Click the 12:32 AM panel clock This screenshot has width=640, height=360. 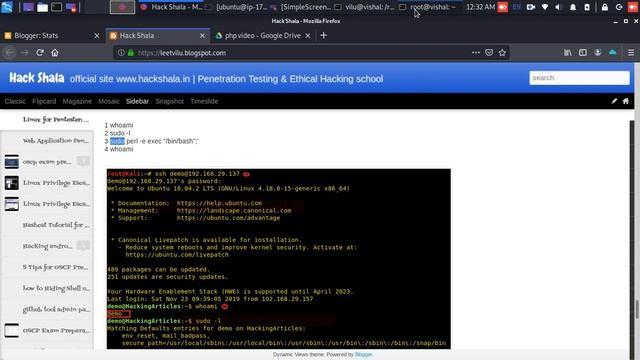480,7
